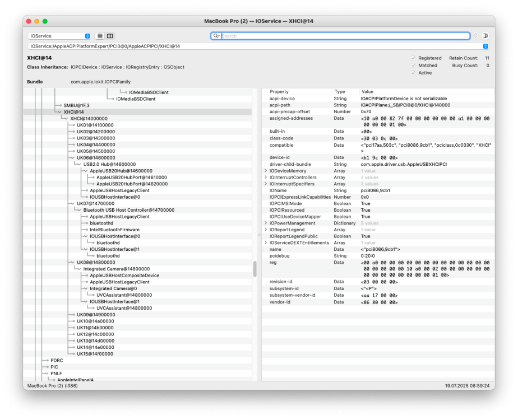Collapse Bluetooth USB Host Controller node
The image size is (518, 420).
79,210
